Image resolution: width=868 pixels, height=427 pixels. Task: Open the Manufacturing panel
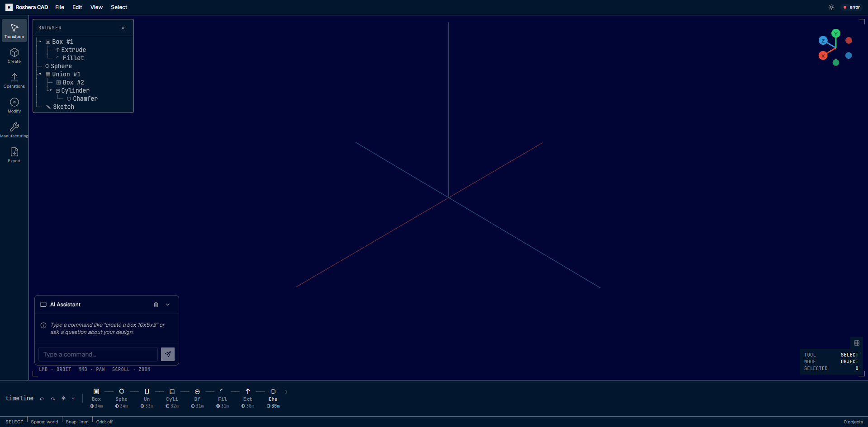(x=14, y=130)
